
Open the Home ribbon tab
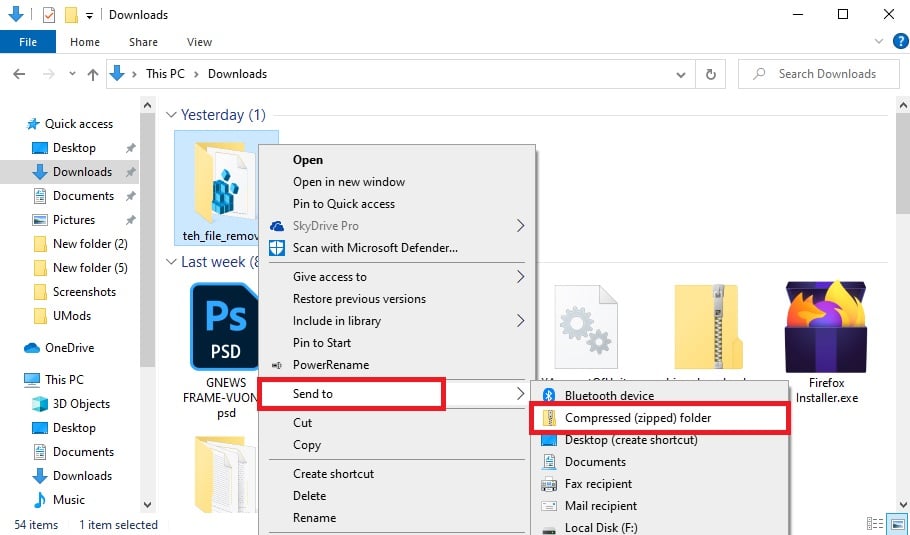coord(85,42)
